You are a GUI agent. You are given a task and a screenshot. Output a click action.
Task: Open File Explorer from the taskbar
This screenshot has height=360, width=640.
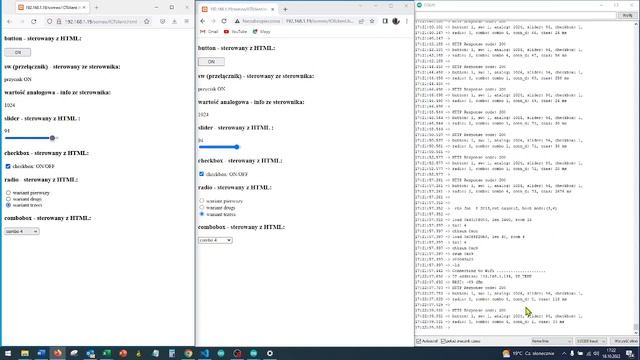[x=25, y=353]
